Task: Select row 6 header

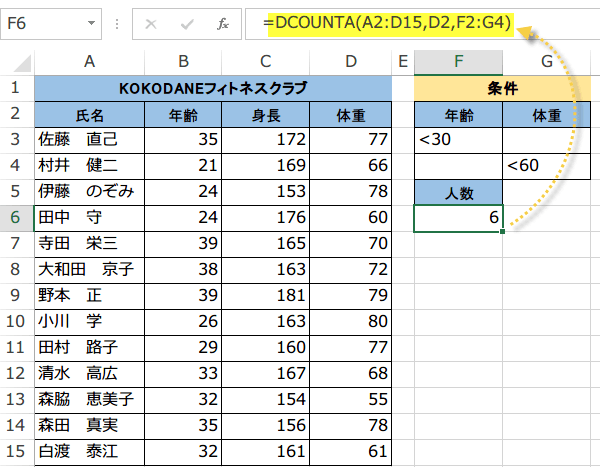Action: pos(15,218)
